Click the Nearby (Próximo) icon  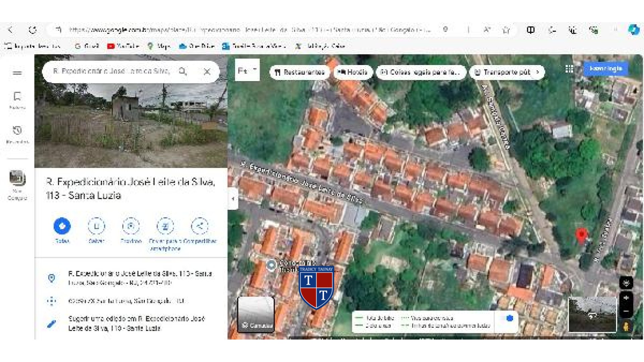[131, 226]
